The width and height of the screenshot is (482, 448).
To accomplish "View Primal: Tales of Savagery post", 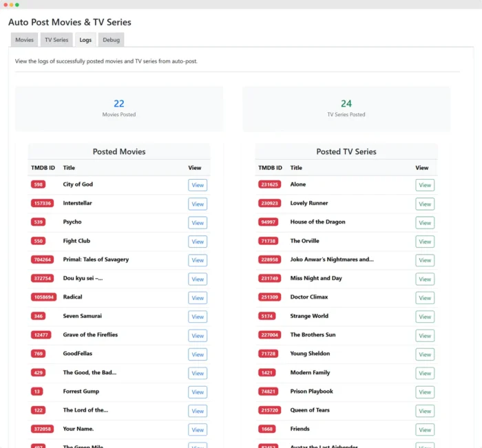I will pos(198,260).
